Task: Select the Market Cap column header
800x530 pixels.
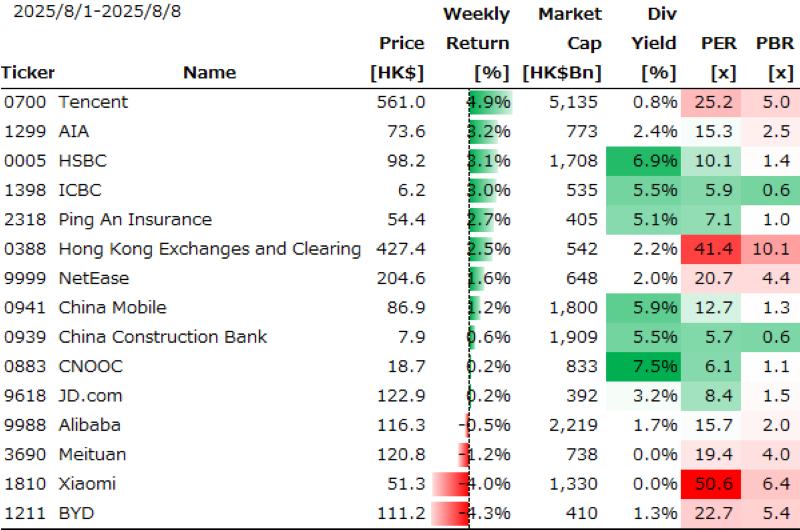Action: pyautogui.click(x=570, y=43)
